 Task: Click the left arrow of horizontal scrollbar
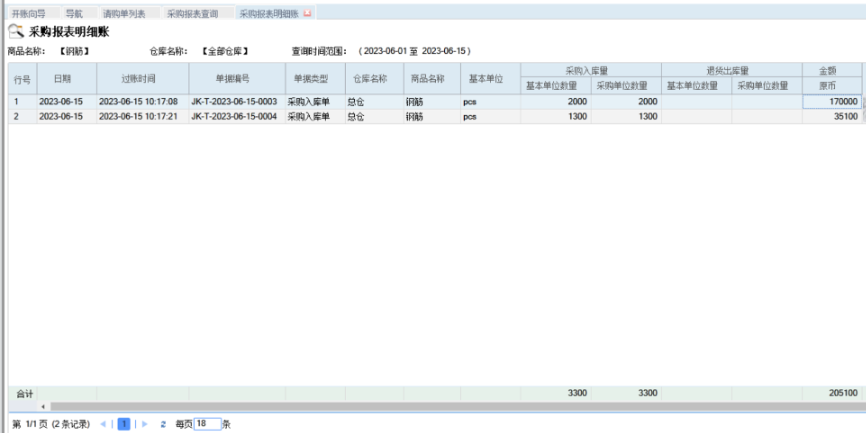click(43, 407)
